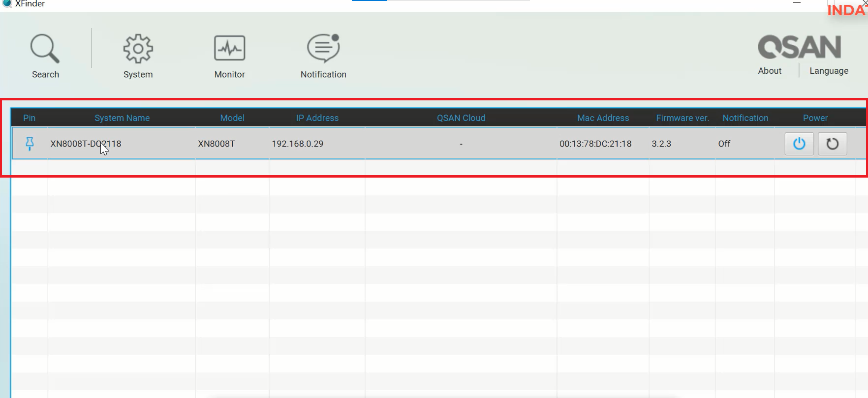Select system name XN8008T-DC2118
Viewport: 868px width, 398px height.
[x=86, y=144]
